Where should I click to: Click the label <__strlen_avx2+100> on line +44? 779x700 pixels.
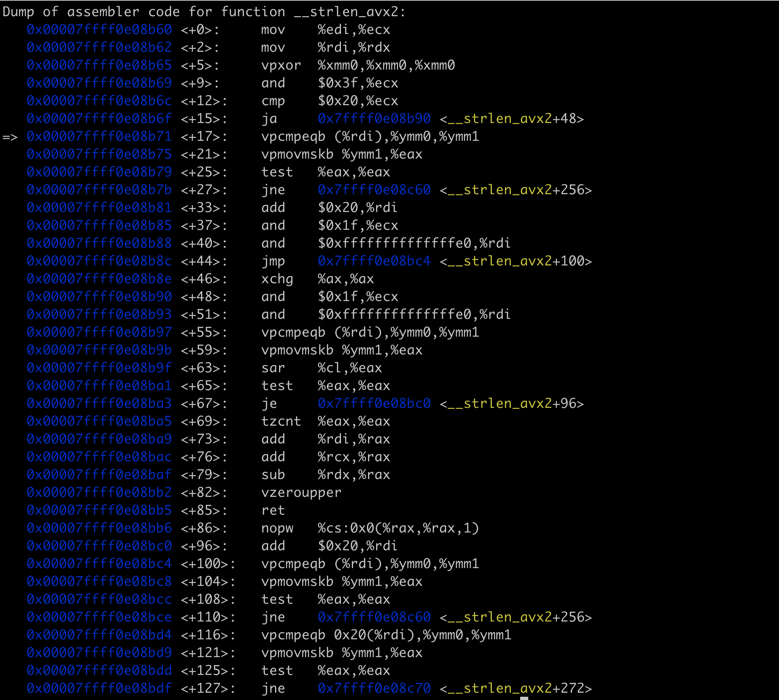point(516,261)
